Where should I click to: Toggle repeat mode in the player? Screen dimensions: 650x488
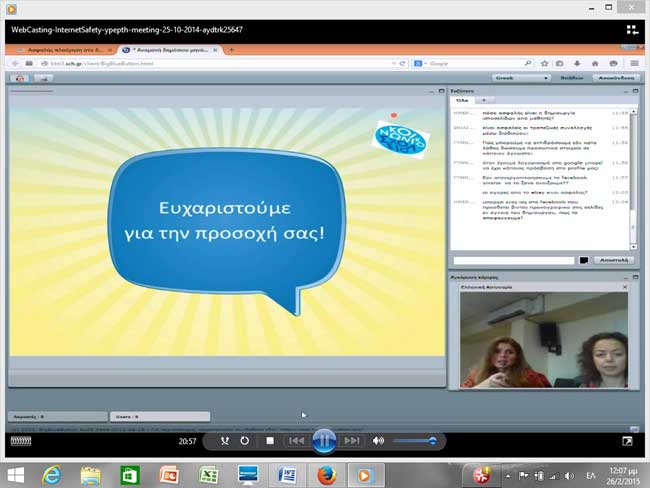click(x=245, y=440)
